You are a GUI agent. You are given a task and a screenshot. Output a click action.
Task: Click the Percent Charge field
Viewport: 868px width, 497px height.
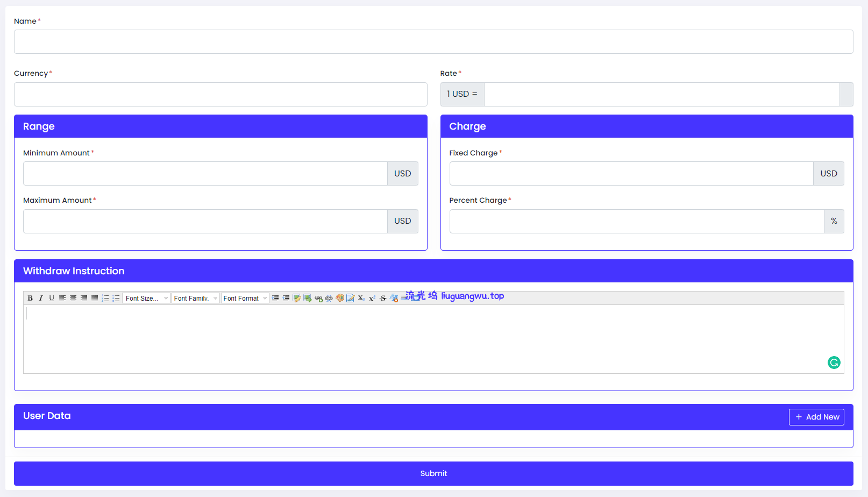[636, 221]
